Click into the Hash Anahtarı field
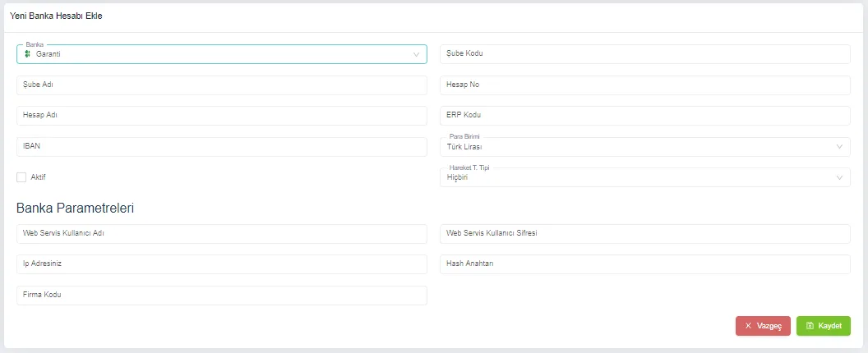868x353 pixels. (645, 264)
